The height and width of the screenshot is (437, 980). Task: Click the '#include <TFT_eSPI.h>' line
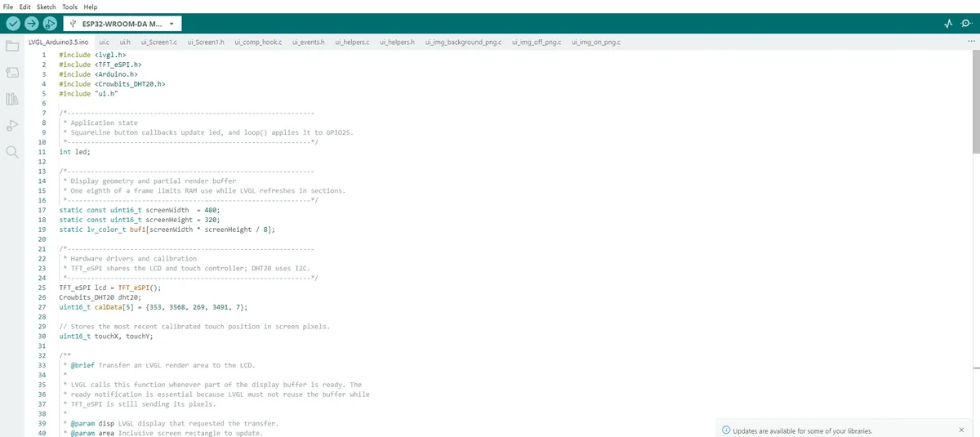pos(100,64)
